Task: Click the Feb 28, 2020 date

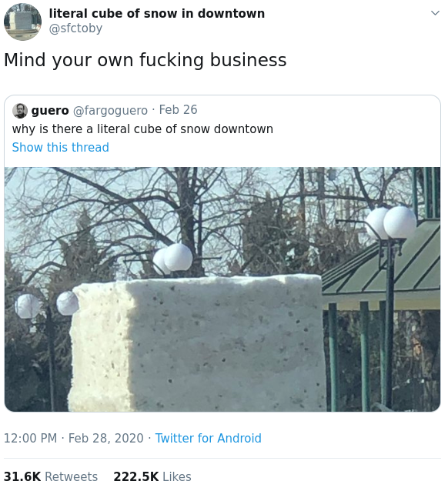Action: 106,438
